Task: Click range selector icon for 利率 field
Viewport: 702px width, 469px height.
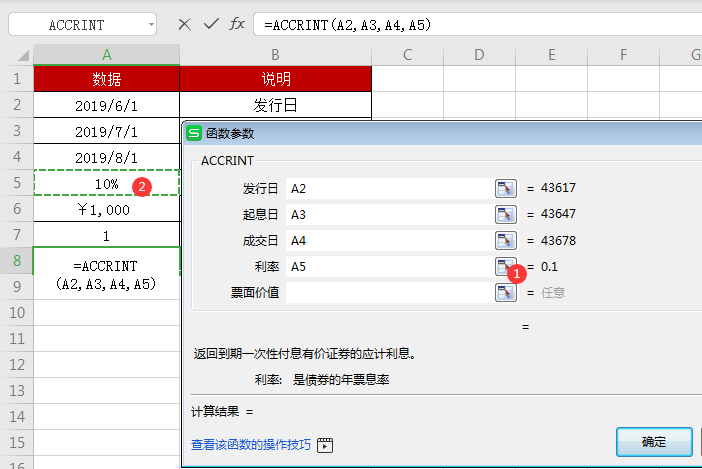Action: [505, 266]
